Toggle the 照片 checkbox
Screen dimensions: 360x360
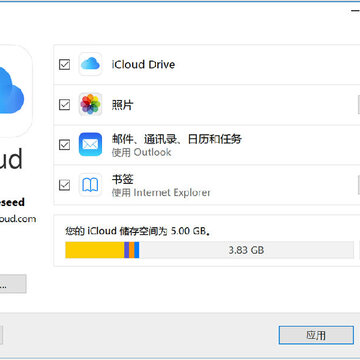(64, 105)
